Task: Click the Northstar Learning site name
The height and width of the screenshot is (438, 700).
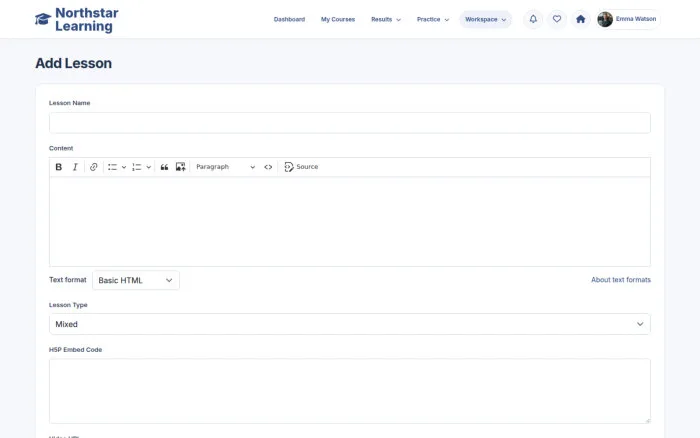Action: (x=87, y=20)
